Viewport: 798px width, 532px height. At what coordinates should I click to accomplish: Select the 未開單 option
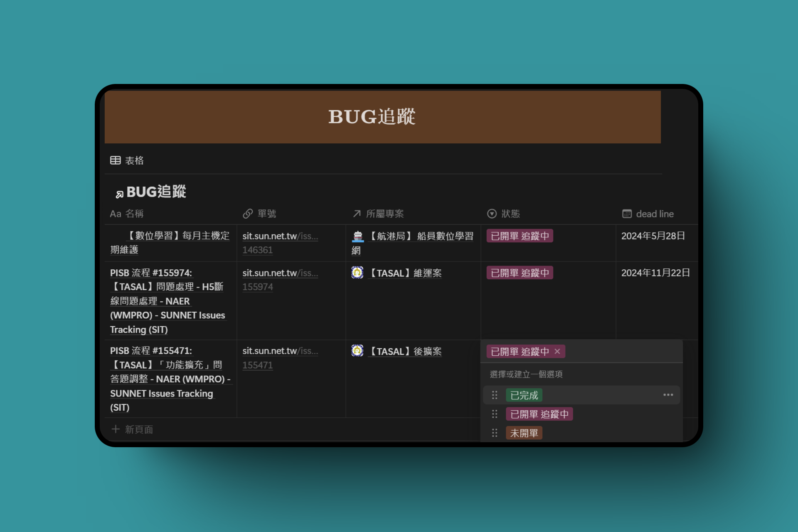(524, 433)
